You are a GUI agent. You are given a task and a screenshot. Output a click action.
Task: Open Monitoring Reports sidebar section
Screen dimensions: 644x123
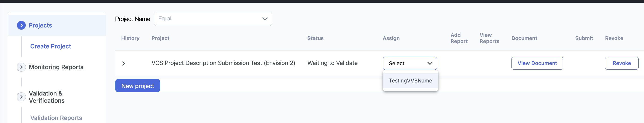click(x=56, y=67)
